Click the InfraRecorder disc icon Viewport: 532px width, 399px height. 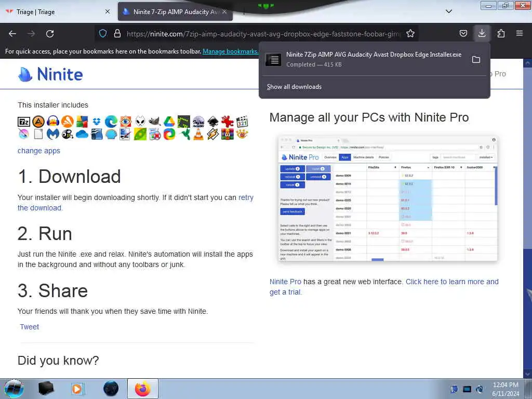point(198,122)
